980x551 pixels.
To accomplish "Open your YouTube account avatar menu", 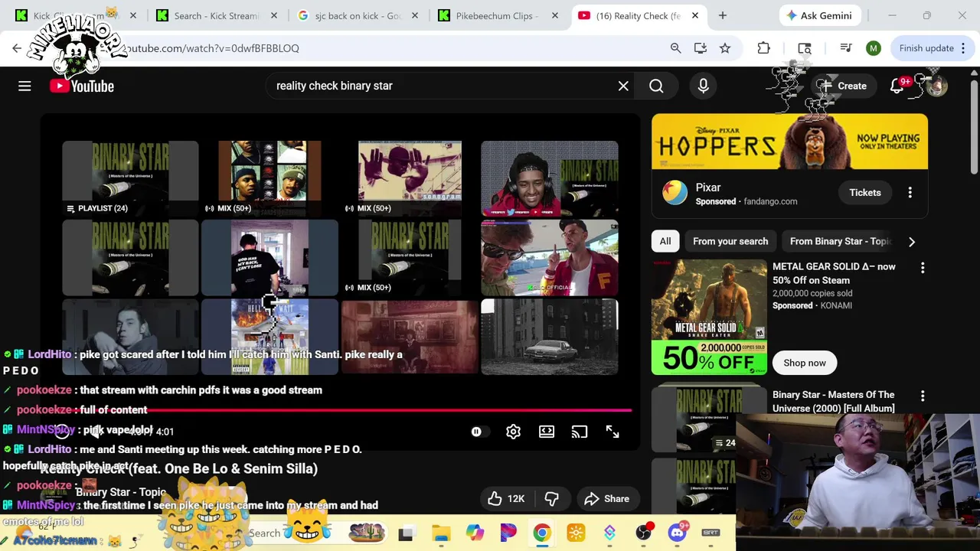I will 936,86.
